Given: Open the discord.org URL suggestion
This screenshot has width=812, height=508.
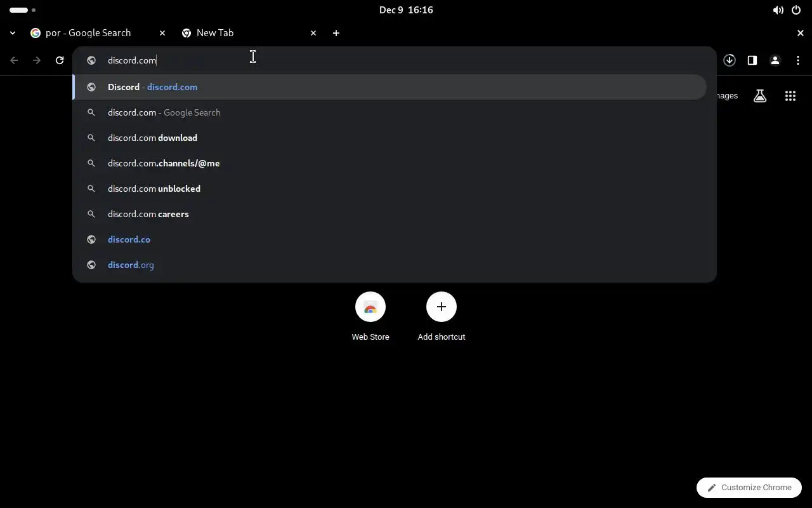Looking at the screenshot, I should pos(390,265).
